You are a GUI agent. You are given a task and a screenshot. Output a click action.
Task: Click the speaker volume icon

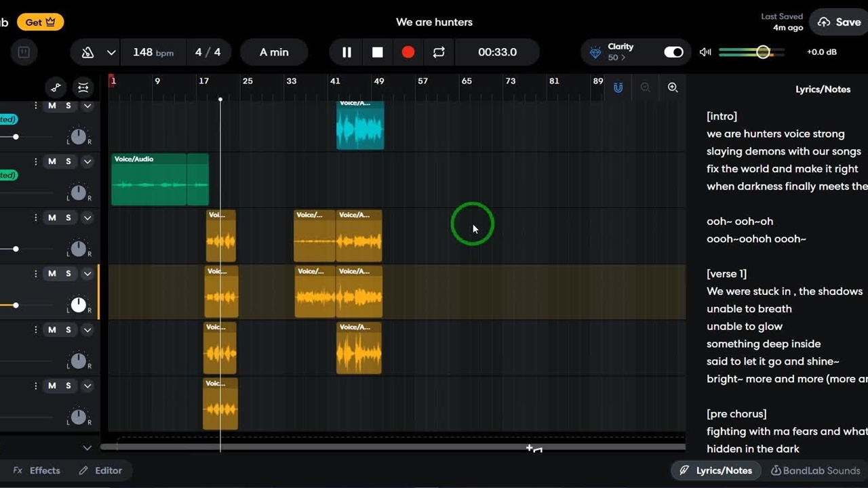click(x=705, y=52)
